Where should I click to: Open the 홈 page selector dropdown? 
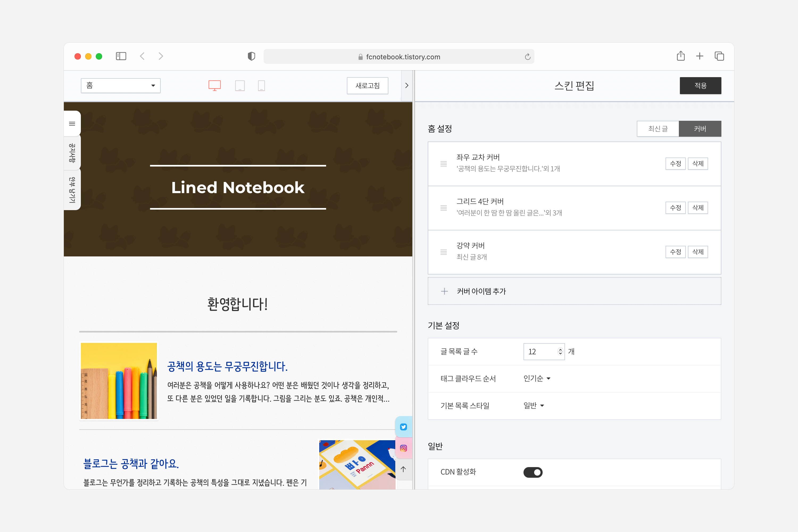[x=120, y=85]
